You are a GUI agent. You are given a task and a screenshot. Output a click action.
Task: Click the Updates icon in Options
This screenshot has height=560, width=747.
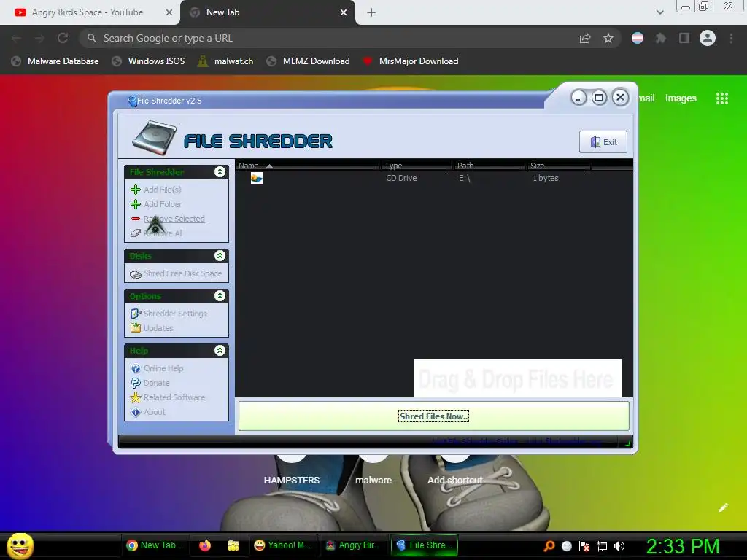135,328
